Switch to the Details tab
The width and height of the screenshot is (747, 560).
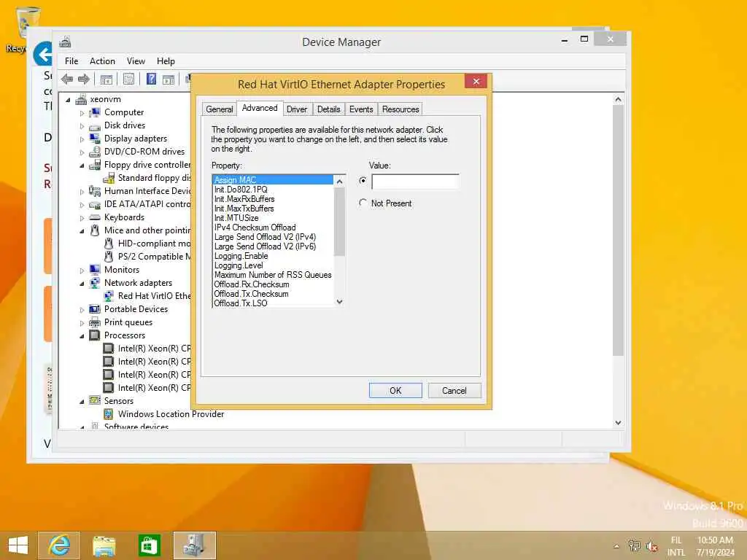pos(329,109)
